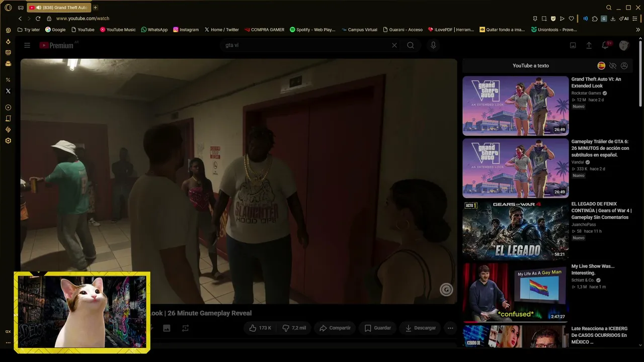Open the GX Corner controller icon
The width and height of the screenshot is (644, 362).
(21, 8)
